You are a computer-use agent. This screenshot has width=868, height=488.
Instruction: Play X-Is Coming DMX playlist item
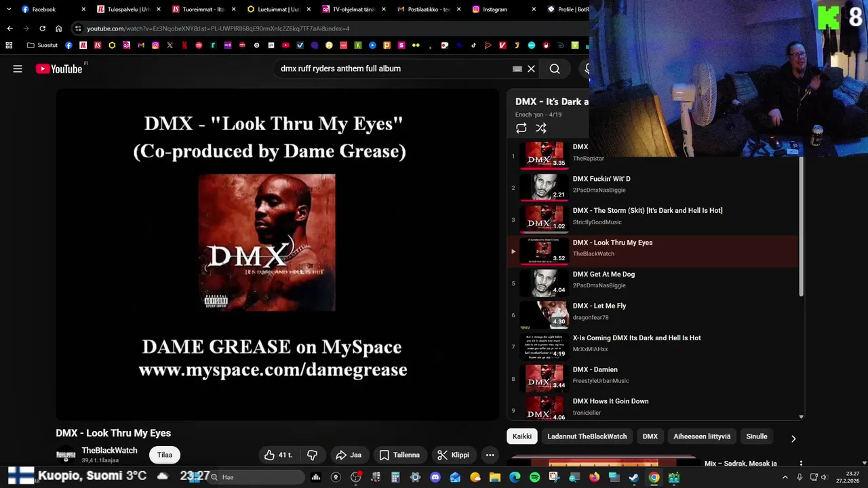click(654, 347)
